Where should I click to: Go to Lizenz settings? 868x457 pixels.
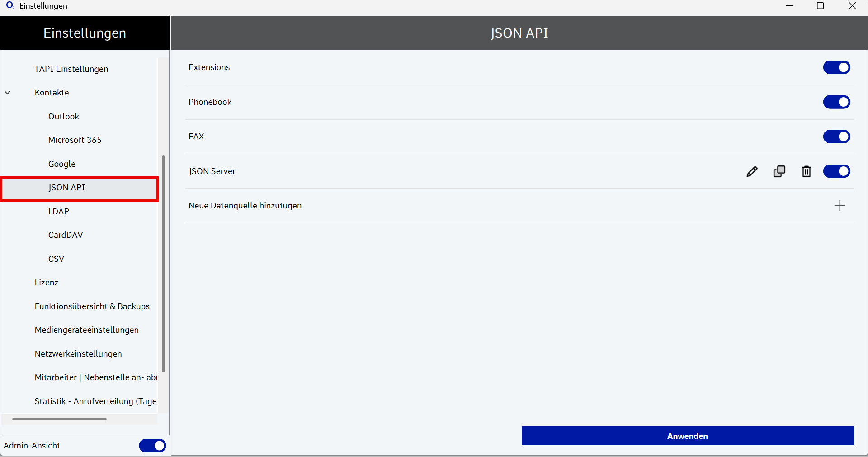47,283
